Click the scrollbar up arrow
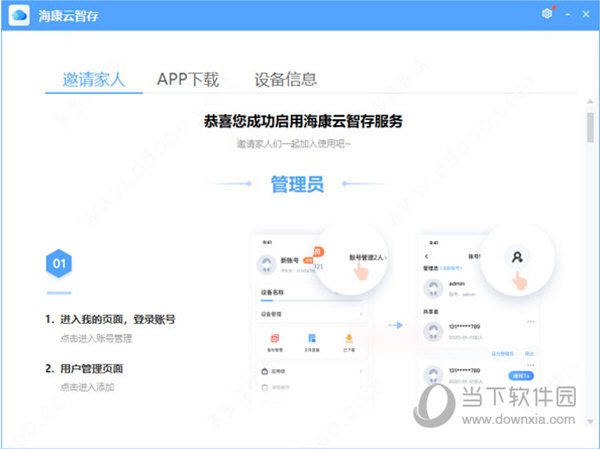 click(x=590, y=102)
